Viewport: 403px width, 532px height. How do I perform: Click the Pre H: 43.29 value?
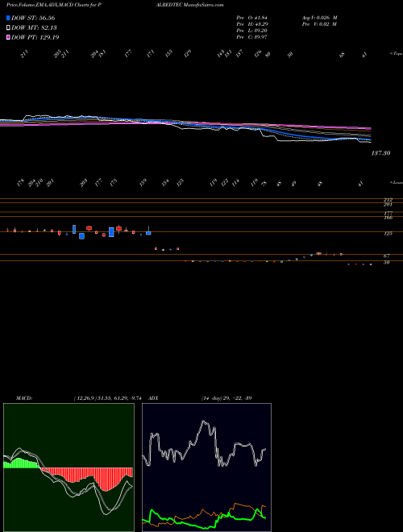click(252, 24)
